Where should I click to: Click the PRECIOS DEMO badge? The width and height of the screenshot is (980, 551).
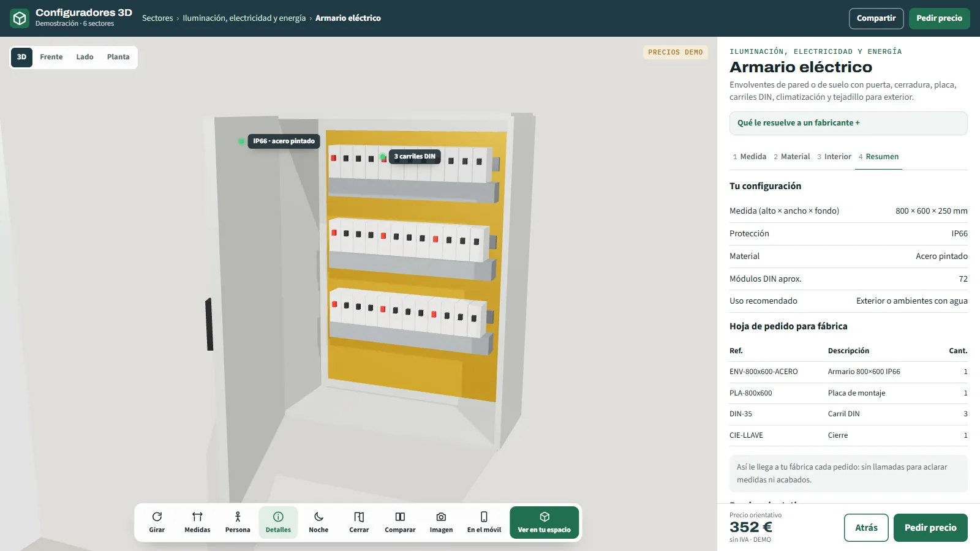[x=676, y=53]
